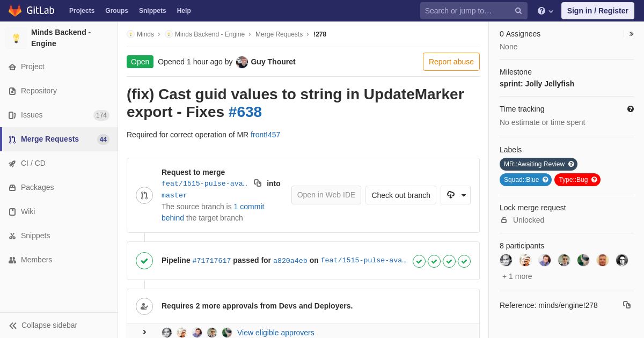This screenshot has width=644, height=338.
Task: Open the Packages sidebar item
Action: pos(59,187)
